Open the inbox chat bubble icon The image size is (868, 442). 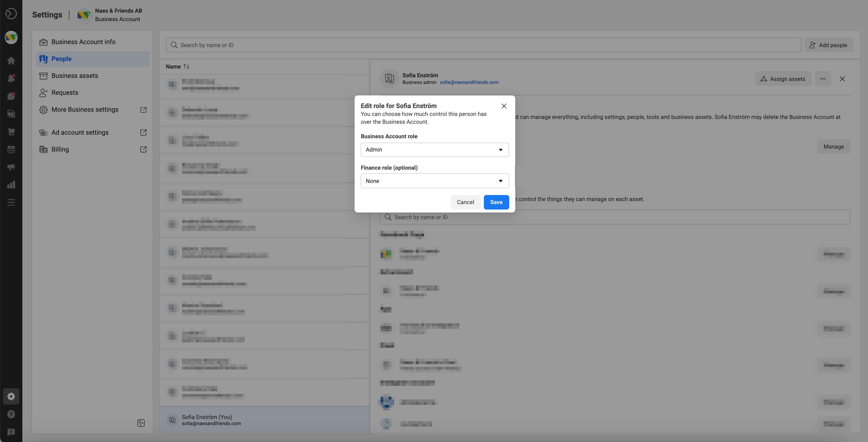(11, 96)
